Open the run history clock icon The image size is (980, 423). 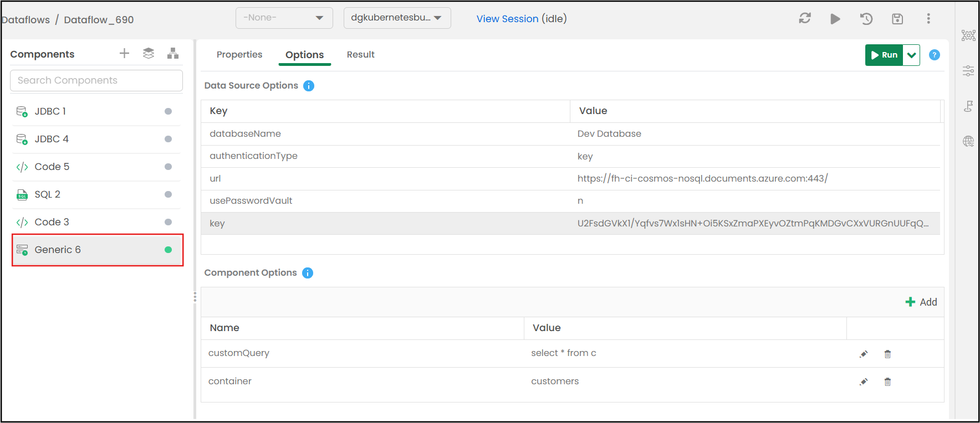point(866,19)
